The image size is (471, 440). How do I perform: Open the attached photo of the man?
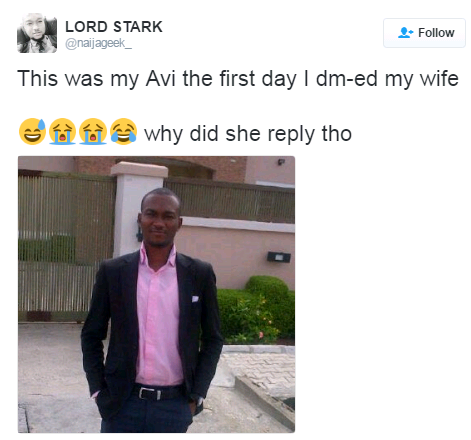pos(156,294)
